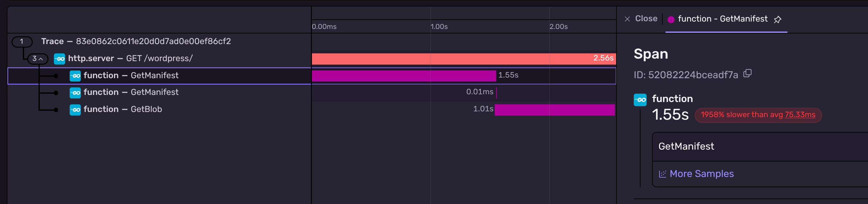Click the 75.33ms average duration link
Image resolution: width=868 pixels, height=204 pixels.
tap(800, 115)
